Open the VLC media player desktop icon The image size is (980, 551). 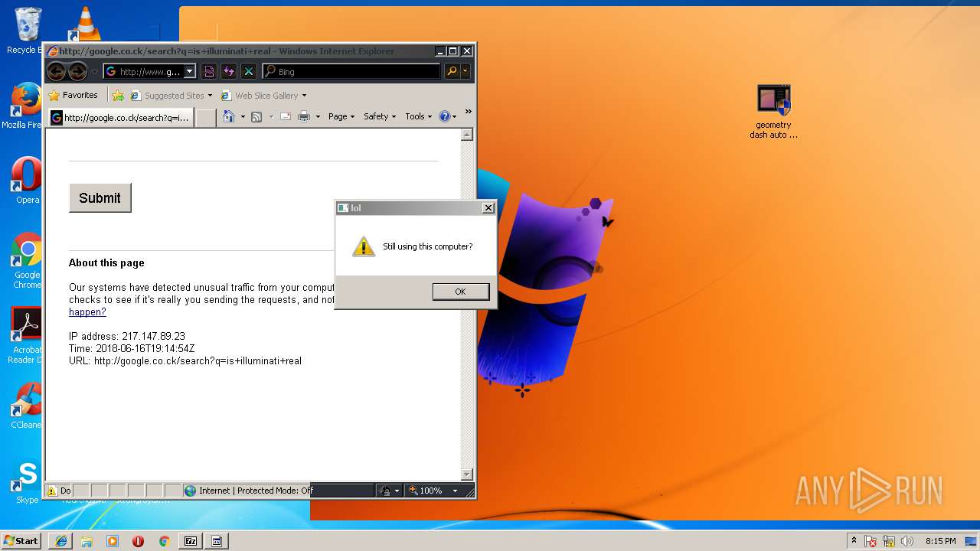[x=85, y=24]
